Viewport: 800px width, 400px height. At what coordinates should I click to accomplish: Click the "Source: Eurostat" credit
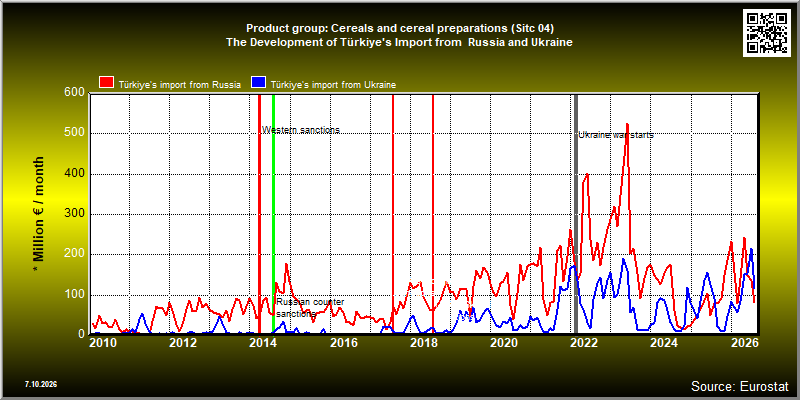coord(740,386)
